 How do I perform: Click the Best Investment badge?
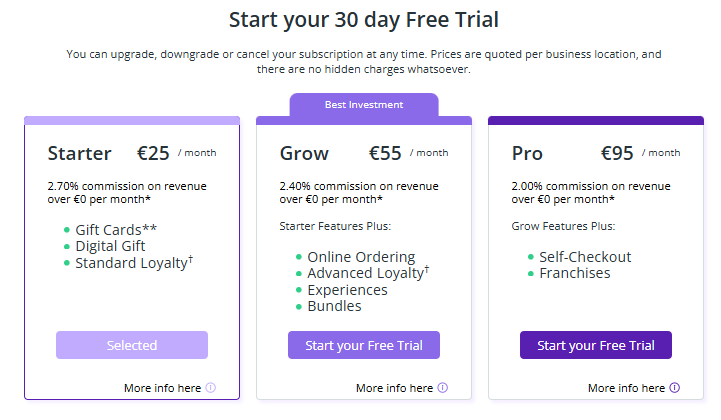(x=364, y=104)
